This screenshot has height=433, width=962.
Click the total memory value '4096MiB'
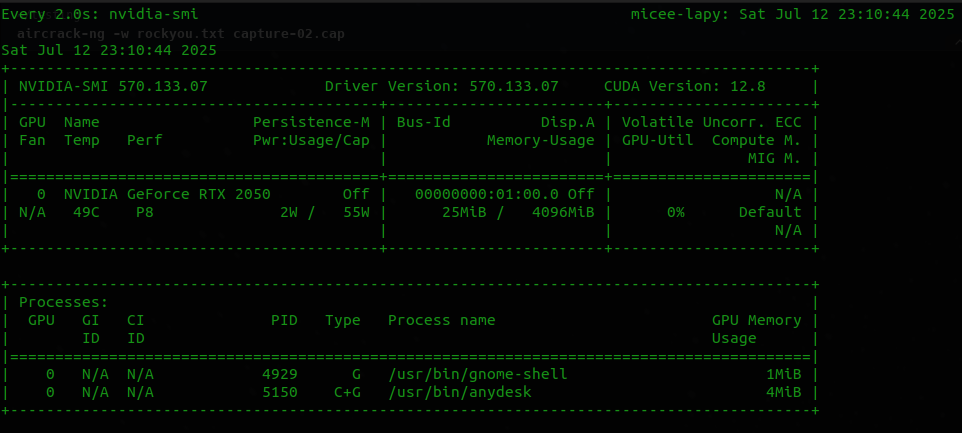(564, 213)
